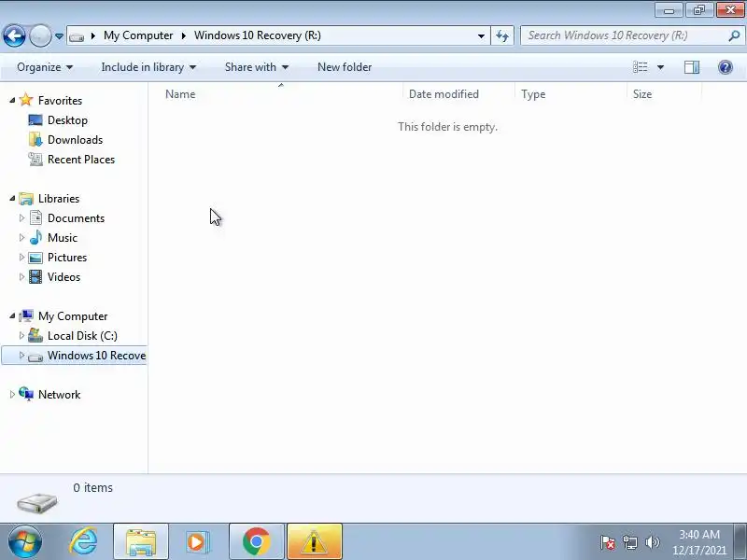Screen dimensions: 747x560
Task: Sort by Date modified column header
Action: point(458,94)
